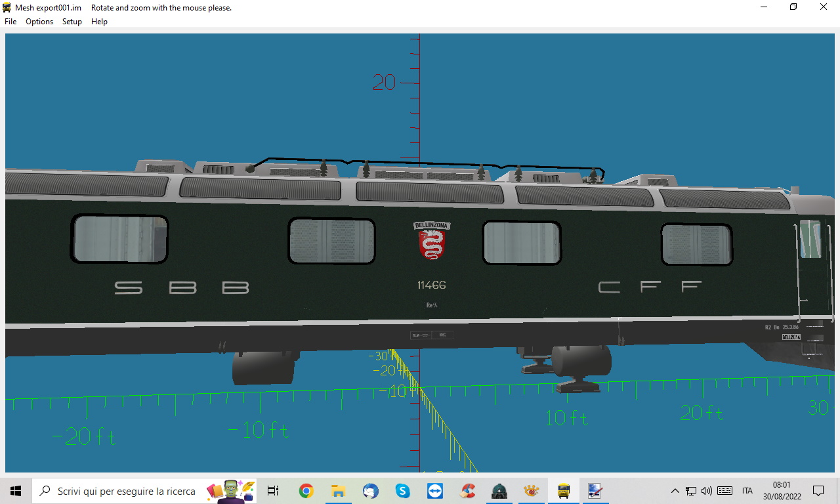Click the Windows Start button
840x504 pixels.
16,491
